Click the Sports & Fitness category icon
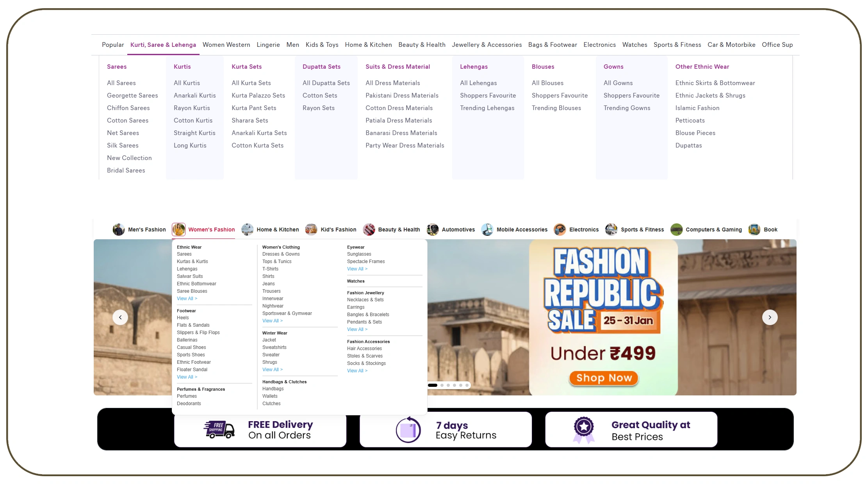This screenshot has height=484, width=868. [x=611, y=230]
